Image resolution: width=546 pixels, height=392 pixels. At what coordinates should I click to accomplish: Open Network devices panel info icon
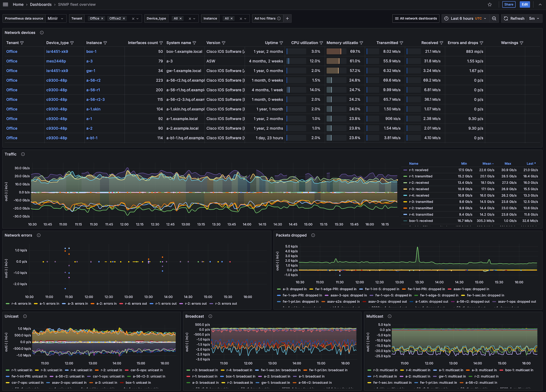point(42,33)
